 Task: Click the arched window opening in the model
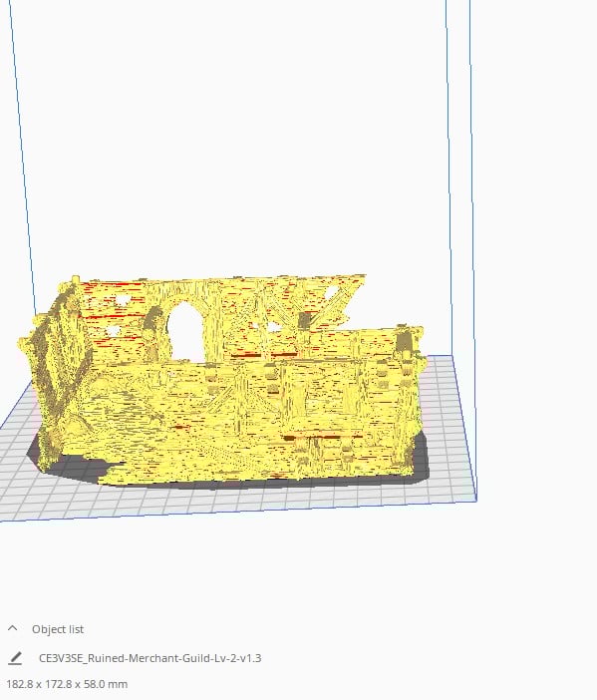click(185, 331)
